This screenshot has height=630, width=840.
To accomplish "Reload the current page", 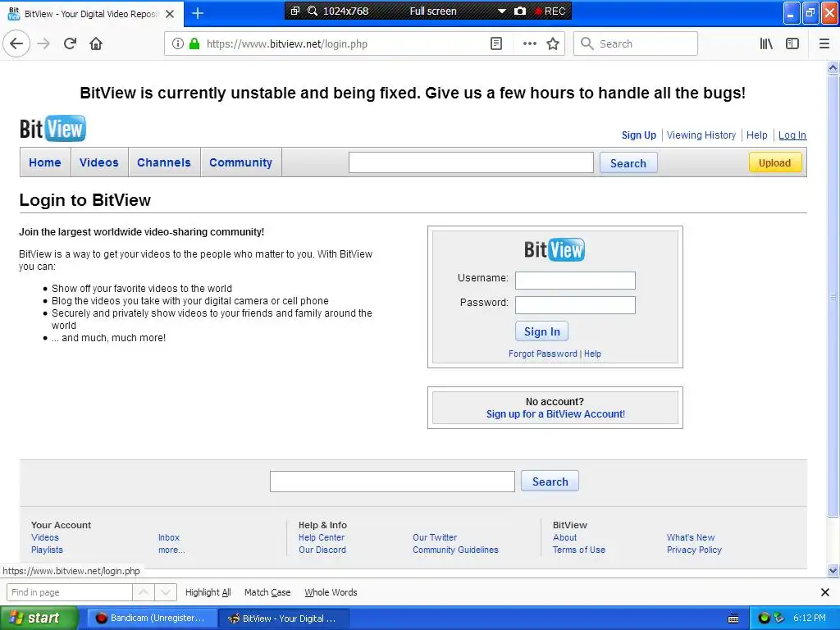I will tap(71, 44).
